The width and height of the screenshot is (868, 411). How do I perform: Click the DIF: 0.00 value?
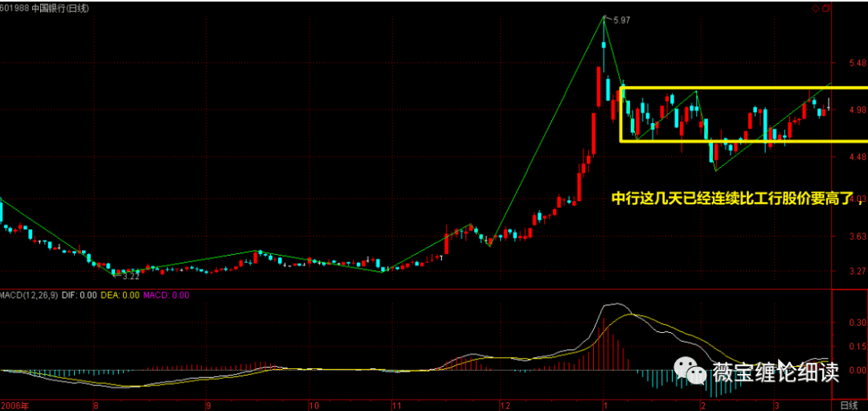click(x=78, y=295)
